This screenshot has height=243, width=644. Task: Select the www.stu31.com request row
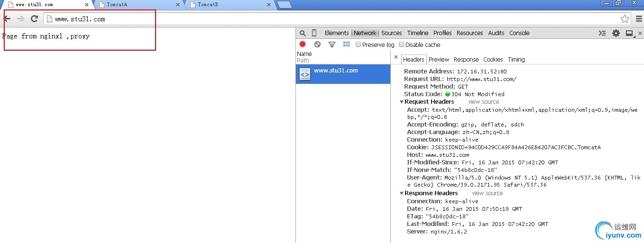coord(343,74)
